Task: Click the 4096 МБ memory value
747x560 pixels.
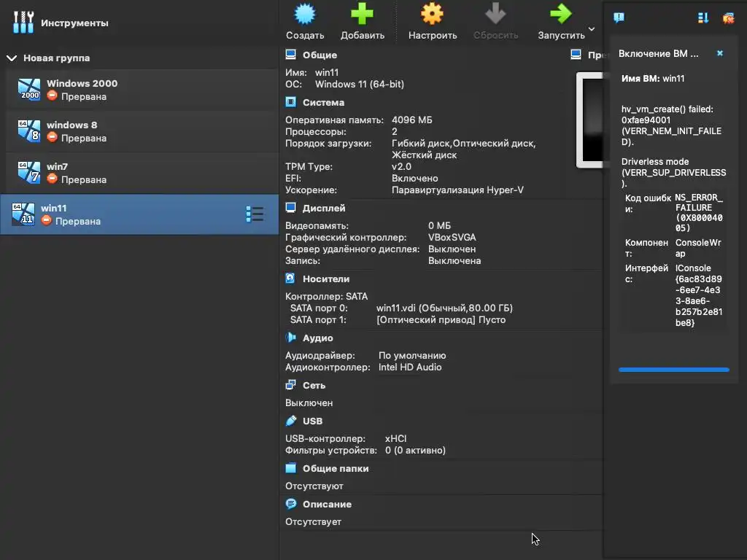Action: (x=412, y=120)
